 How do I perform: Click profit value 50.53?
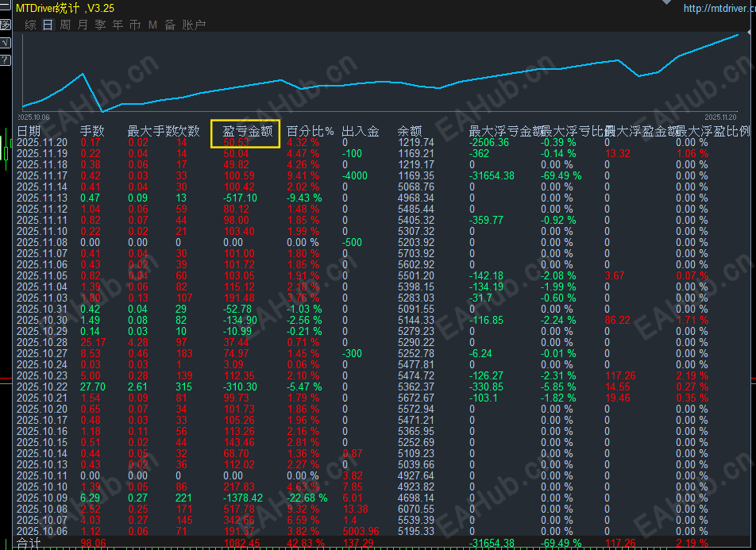pos(237,143)
